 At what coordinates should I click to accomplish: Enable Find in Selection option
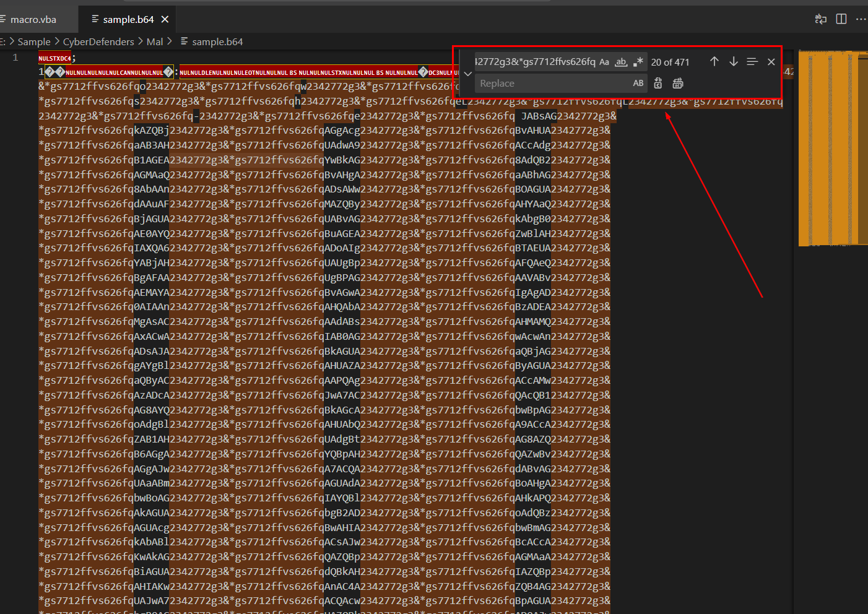pos(752,61)
